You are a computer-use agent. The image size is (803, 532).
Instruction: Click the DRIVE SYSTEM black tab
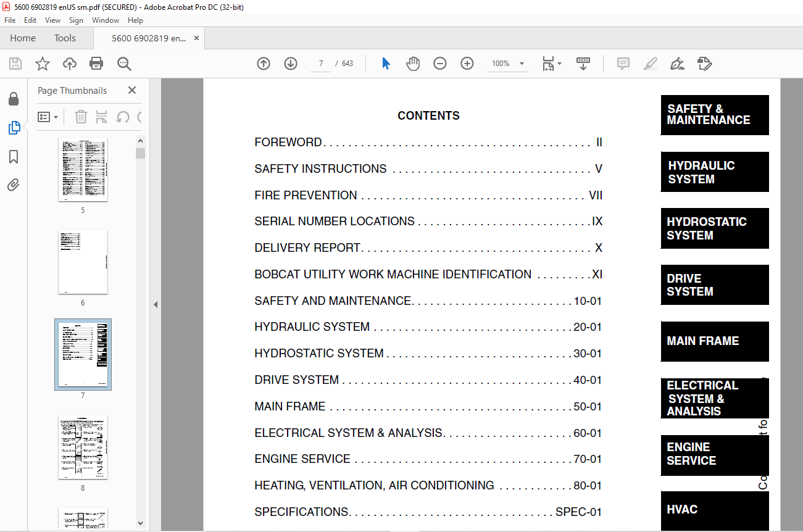715,285
